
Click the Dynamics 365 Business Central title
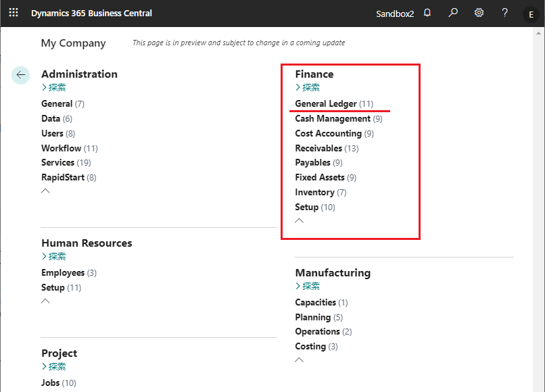[x=91, y=14]
